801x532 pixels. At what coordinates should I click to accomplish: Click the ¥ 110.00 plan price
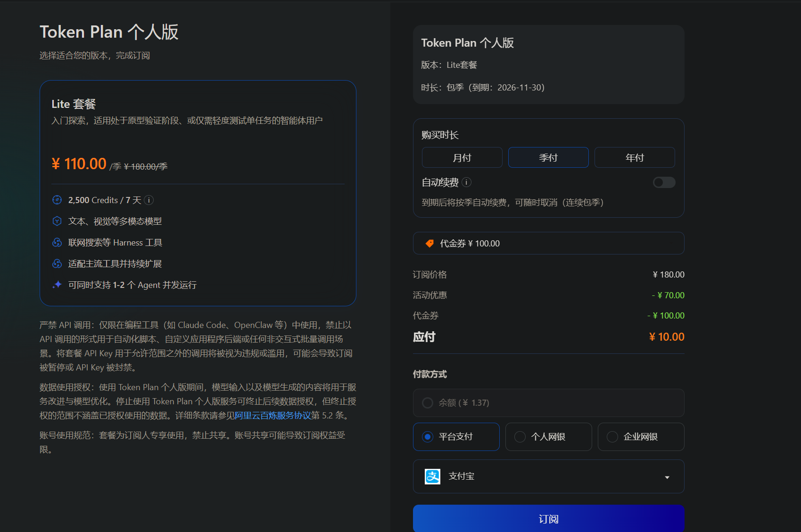click(x=79, y=164)
